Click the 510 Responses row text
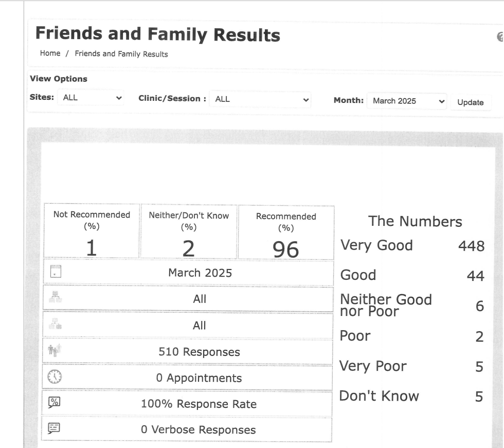504x448 pixels. tap(199, 352)
